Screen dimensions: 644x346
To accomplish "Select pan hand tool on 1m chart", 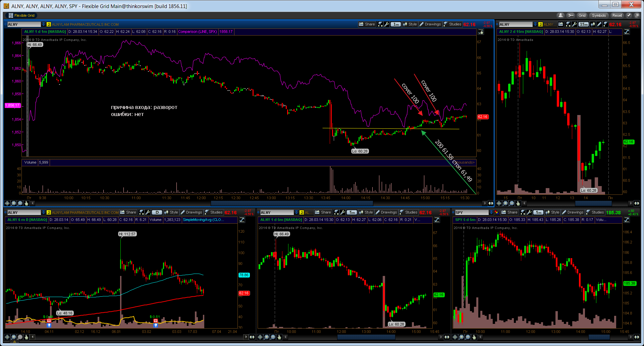I will pyautogui.click(x=26, y=203).
